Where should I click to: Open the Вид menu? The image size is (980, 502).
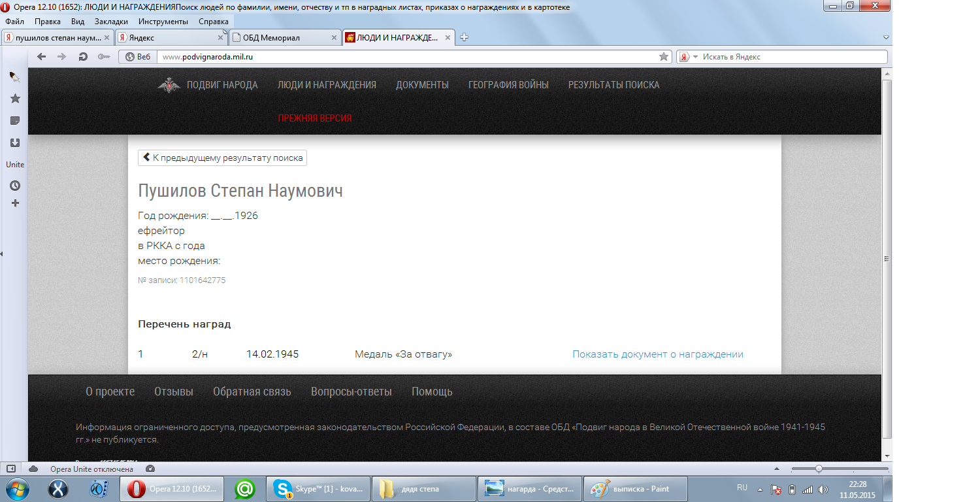pos(78,21)
